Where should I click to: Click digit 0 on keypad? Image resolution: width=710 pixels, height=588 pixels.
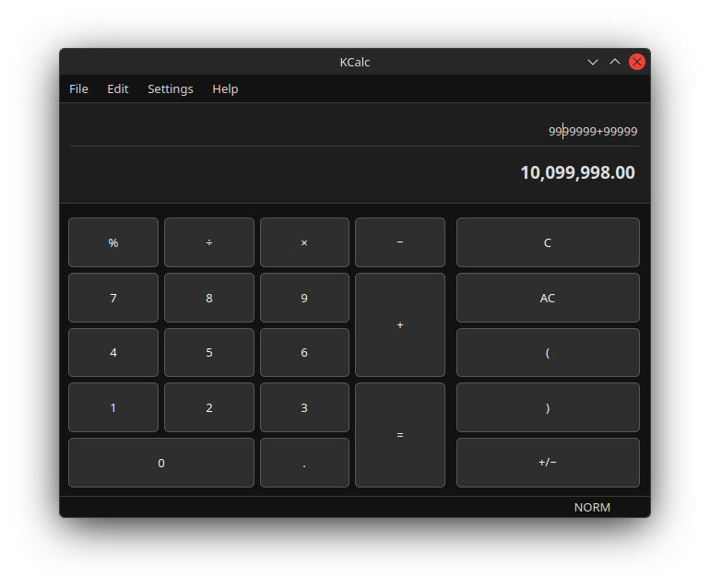click(x=161, y=463)
